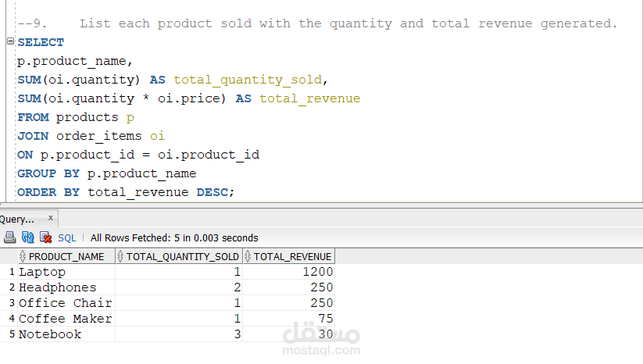Select the Coffee Maker cell
This screenshot has height=364, width=643.
pos(65,319)
